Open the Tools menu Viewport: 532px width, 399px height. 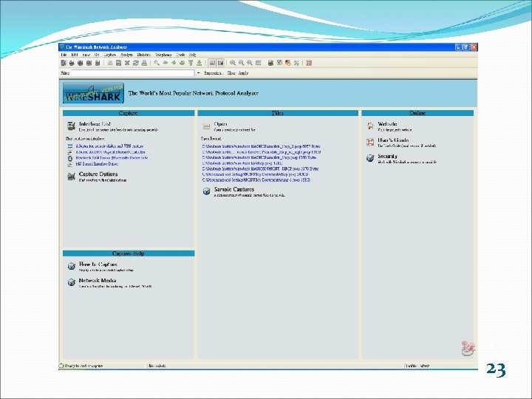pyautogui.click(x=180, y=55)
